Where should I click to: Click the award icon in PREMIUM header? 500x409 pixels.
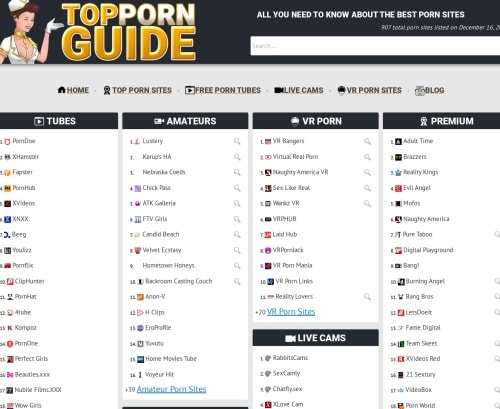(423, 121)
